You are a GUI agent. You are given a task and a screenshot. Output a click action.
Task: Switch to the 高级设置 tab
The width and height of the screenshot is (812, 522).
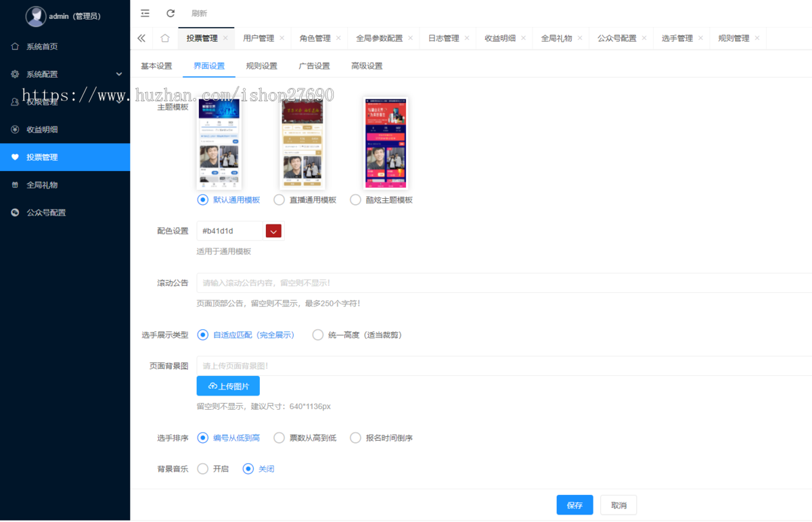click(367, 66)
